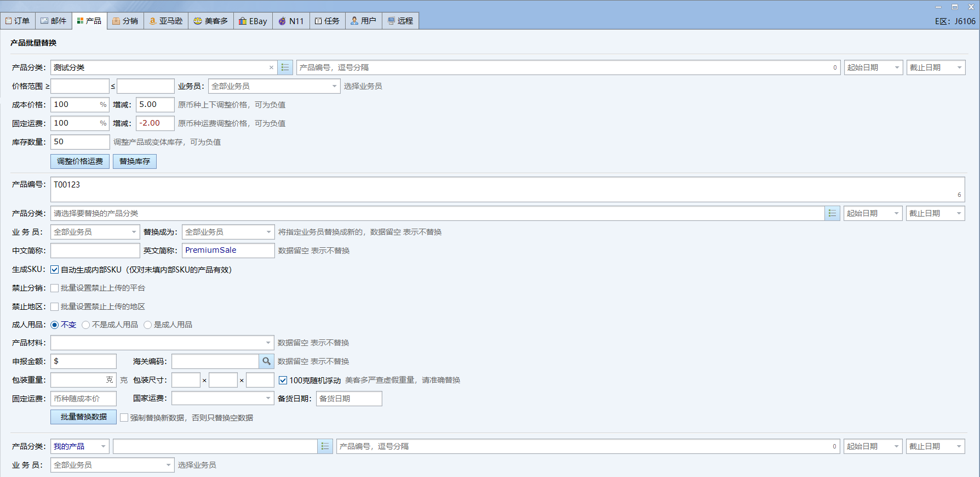
Task: Expand 替换成为 salesperson dropdown
Action: [x=228, y=232]
